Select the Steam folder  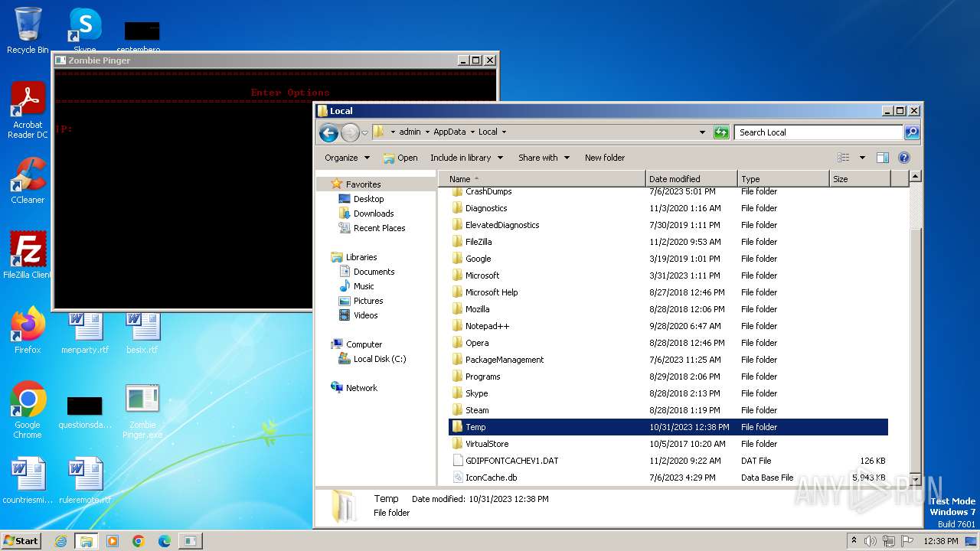(668, 410)
